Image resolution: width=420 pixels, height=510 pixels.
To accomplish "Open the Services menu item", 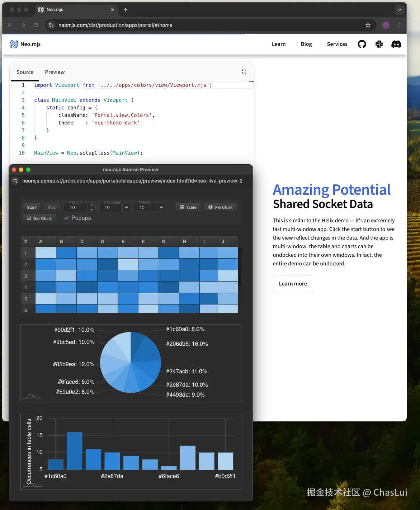I will click(x=337, y=44).
